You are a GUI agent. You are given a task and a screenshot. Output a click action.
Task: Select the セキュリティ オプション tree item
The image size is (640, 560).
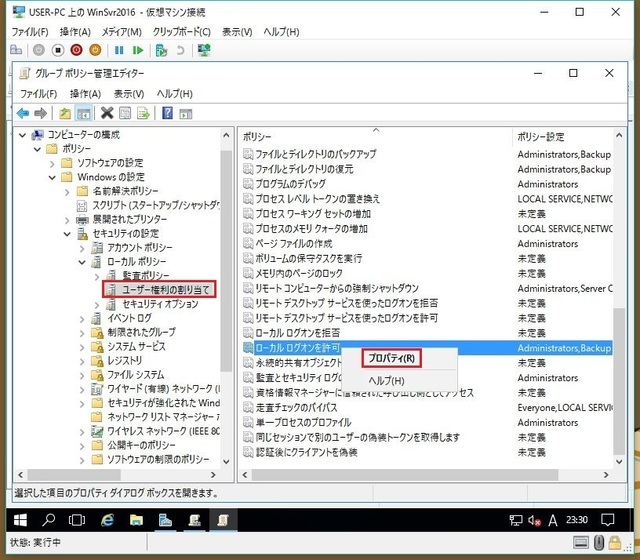(x=160, y=304)
